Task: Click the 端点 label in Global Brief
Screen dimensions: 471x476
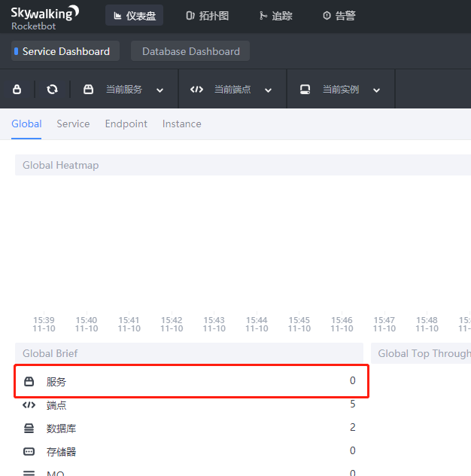Action: [56, 405]
